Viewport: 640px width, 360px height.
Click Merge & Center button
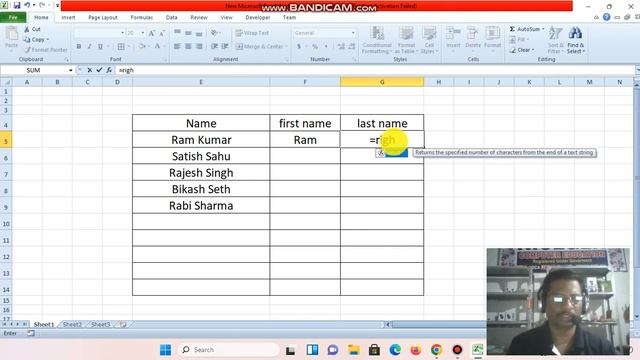pyautogui.click(x=261, y=47)
